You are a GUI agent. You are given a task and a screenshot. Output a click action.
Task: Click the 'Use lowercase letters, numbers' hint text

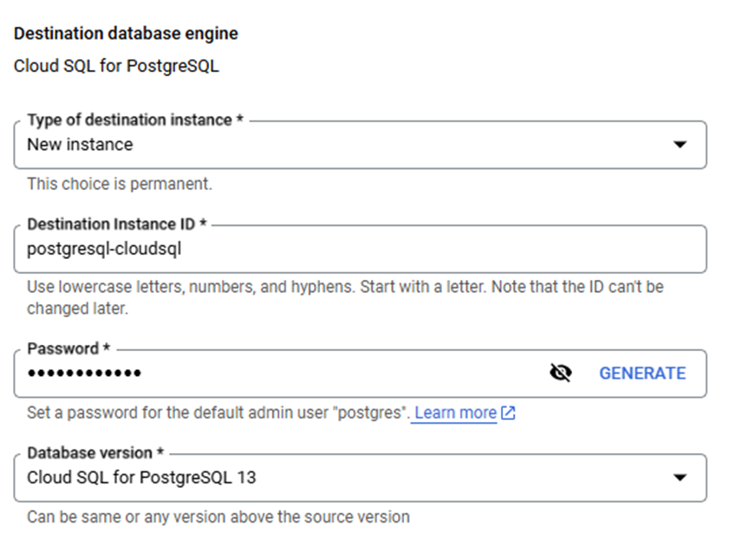pyautogui.click(x=345, y=298)
